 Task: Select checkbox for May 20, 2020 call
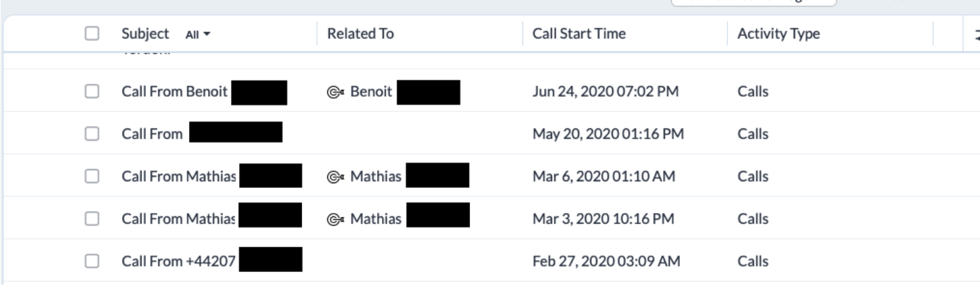(93, 135)
